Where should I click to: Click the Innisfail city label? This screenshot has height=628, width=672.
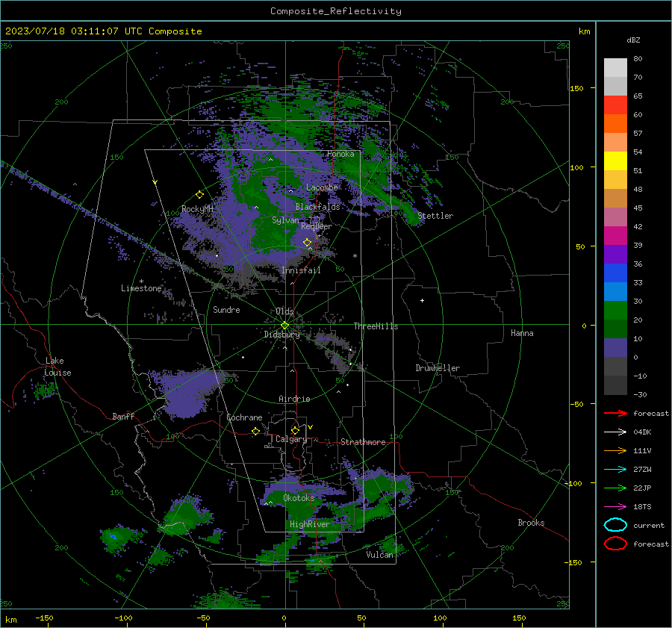click(301, 270)
